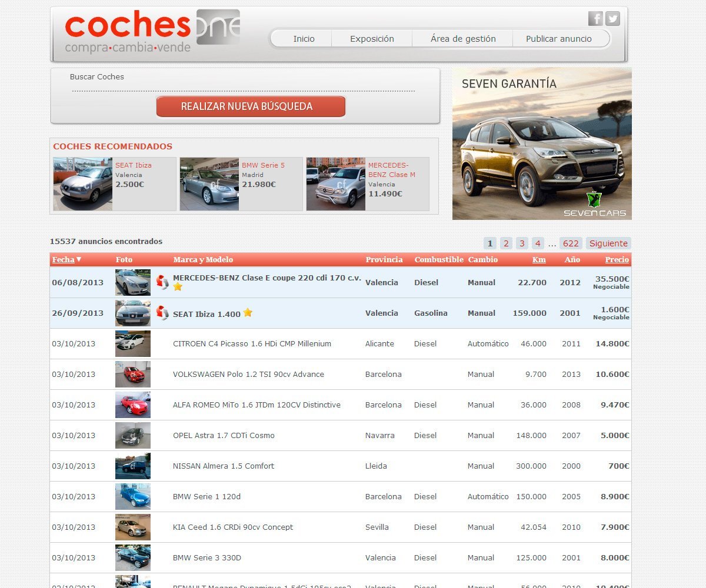Open the BMW Serie 1 120d listing

(x=207, y=496)
